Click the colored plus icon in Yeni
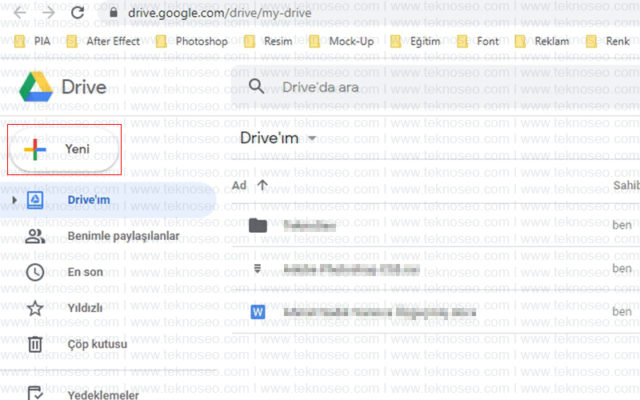 tap(35, 150)
